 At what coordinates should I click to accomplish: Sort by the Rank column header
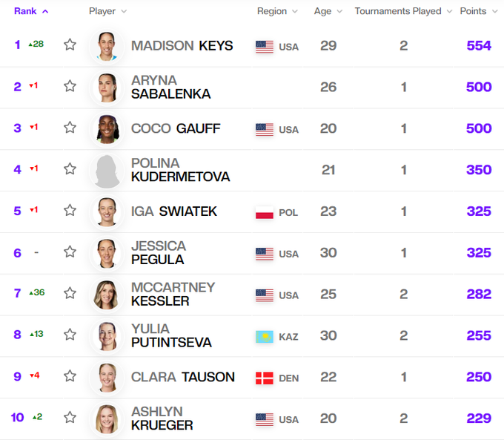point(31,11)
